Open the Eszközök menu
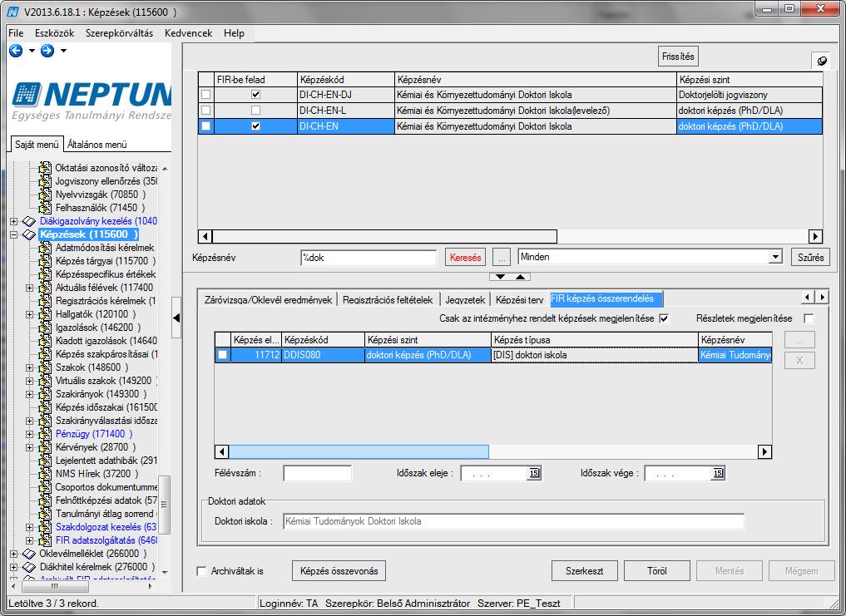The height and width of the screenshot is (616, 846). point(55,33)
